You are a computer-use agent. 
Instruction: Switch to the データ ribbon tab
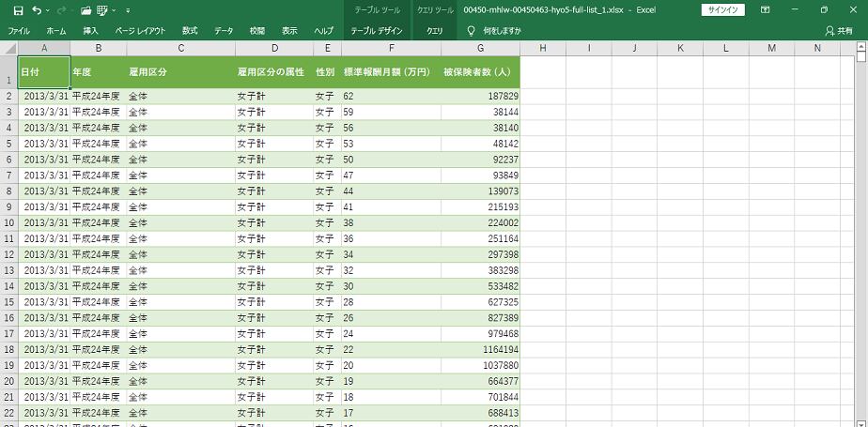tap(224, 31)
